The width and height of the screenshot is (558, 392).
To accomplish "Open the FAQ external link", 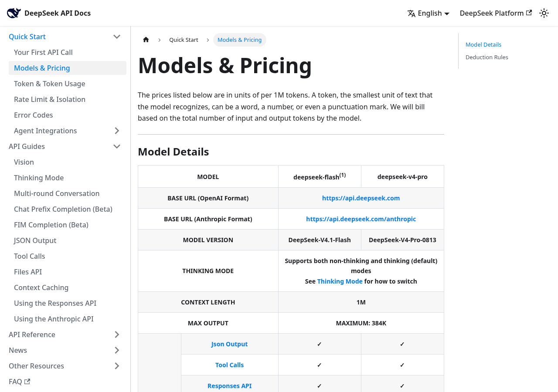I will [20, 382].
